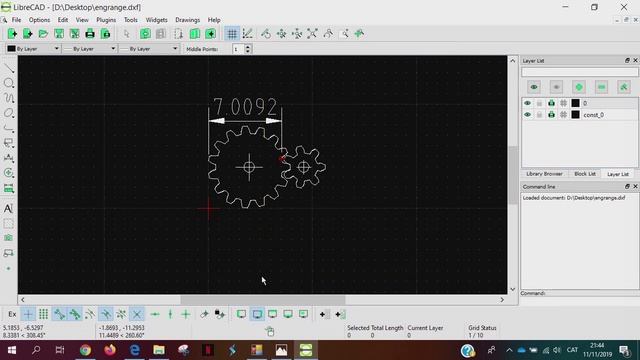Hide the const_0 layer with its eye
Viewport: 640px width, 360px height.
527,115
